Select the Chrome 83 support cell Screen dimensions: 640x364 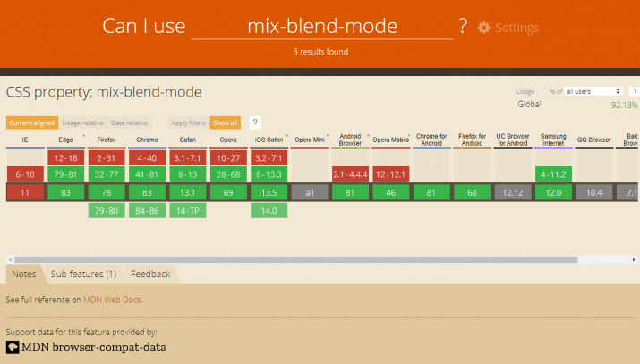click(148, 192)
